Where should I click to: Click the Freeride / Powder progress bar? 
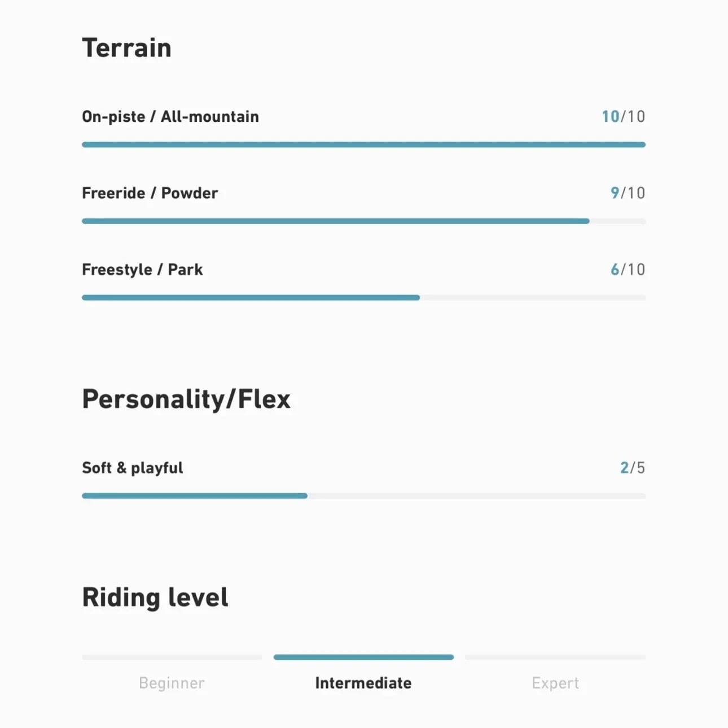point(363,221)
